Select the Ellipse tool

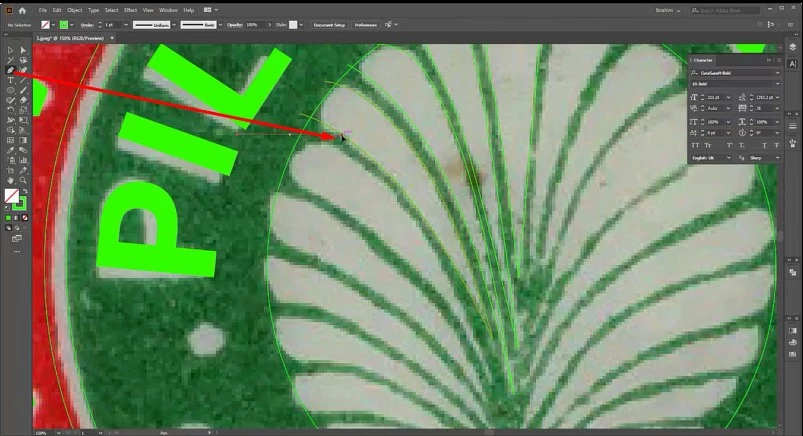(x=10, y=90)
